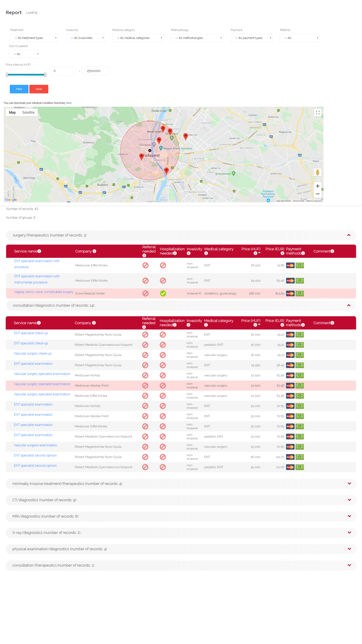Open the Treatment types dropdown

point(34,38)
